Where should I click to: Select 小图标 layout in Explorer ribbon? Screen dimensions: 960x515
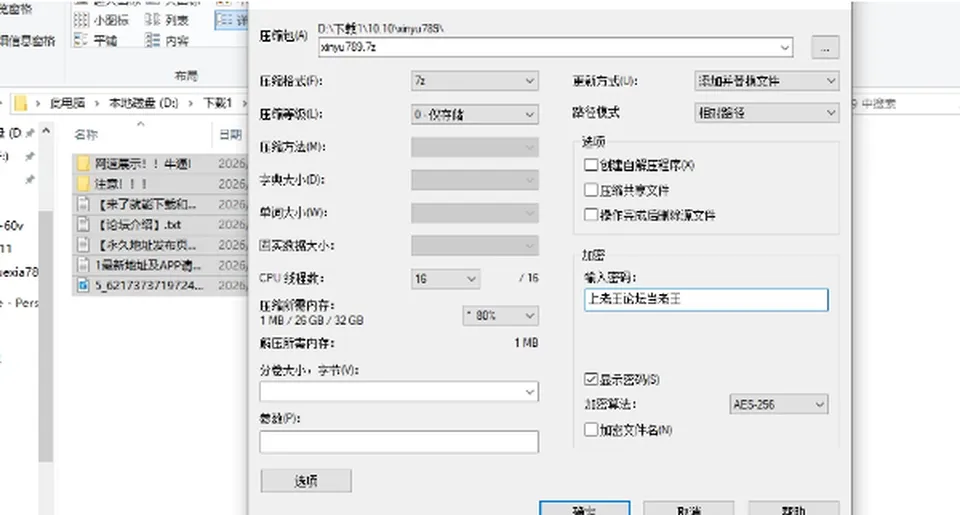101,20
